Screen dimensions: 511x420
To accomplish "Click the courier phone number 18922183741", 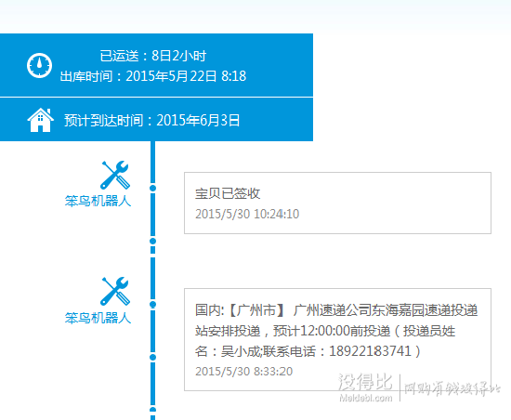I will coord(370,351).
